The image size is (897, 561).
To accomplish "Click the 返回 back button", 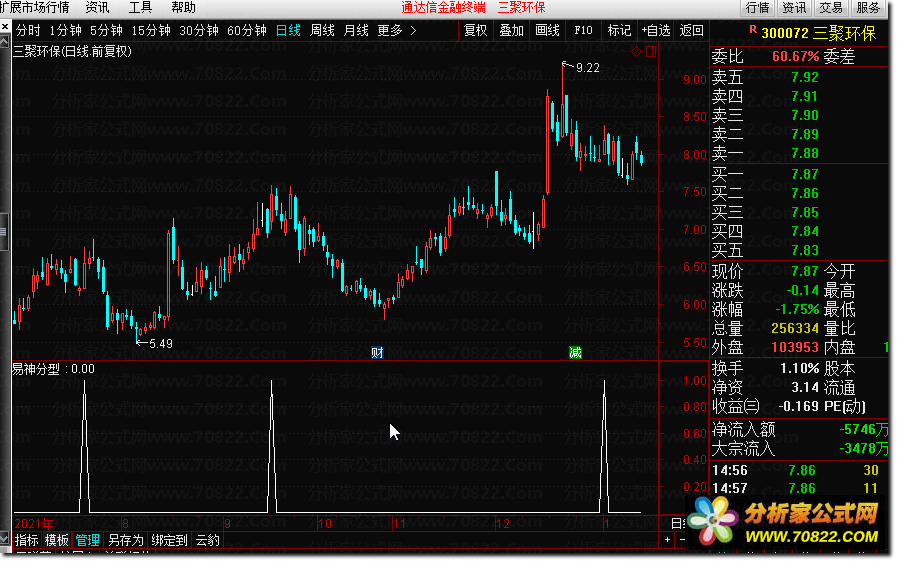I will tap(691, 30).
